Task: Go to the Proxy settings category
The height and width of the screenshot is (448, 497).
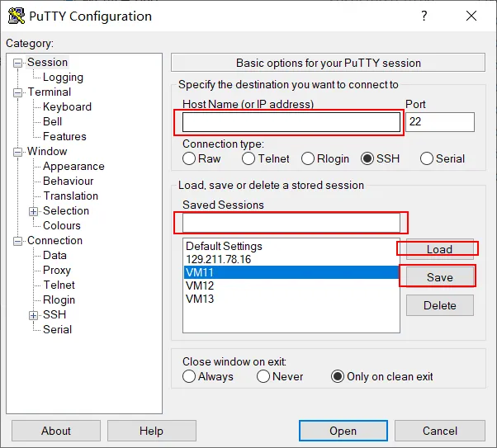Action: click(x=57, y=270)
